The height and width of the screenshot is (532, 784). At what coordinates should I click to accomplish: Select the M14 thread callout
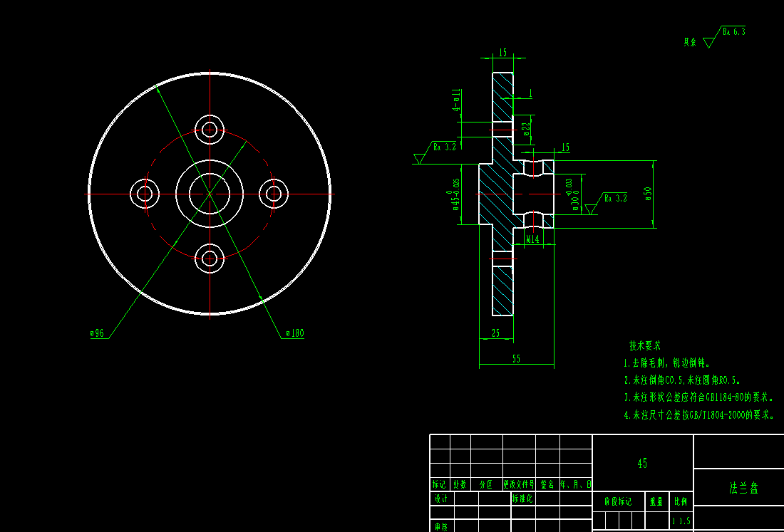tap(532, 239)
